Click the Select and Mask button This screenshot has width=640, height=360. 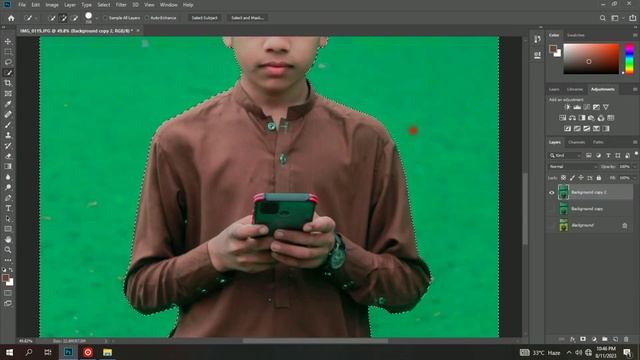pos(247,18)
